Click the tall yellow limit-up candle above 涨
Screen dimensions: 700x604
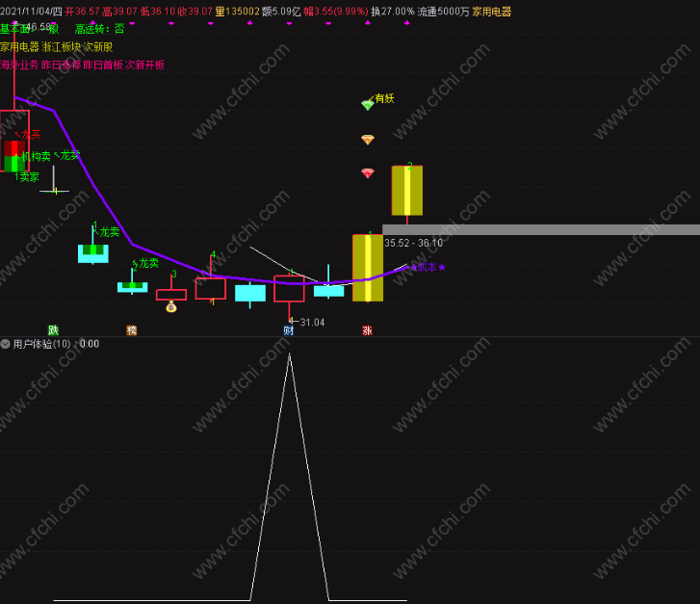click(x=368, y=268)
